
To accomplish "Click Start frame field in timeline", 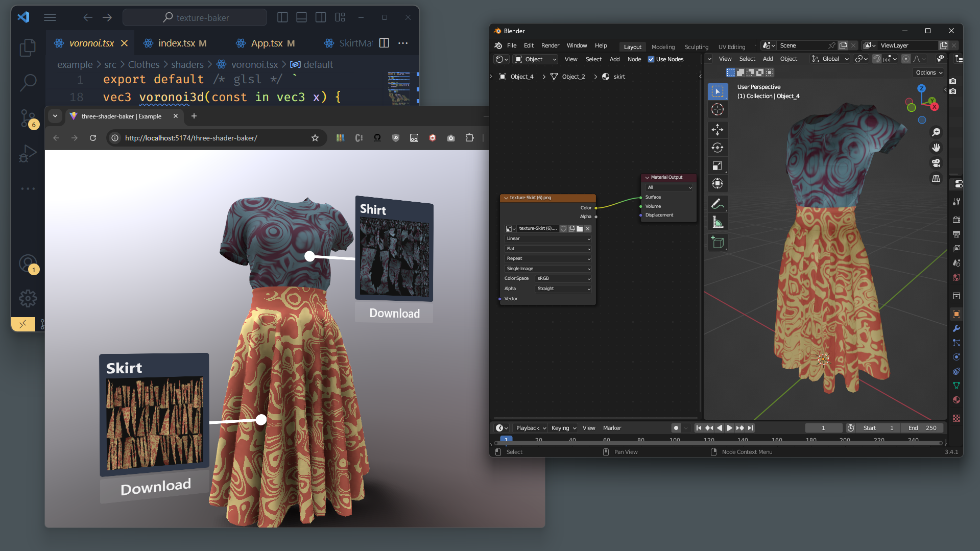I will (x=878, y=428).
